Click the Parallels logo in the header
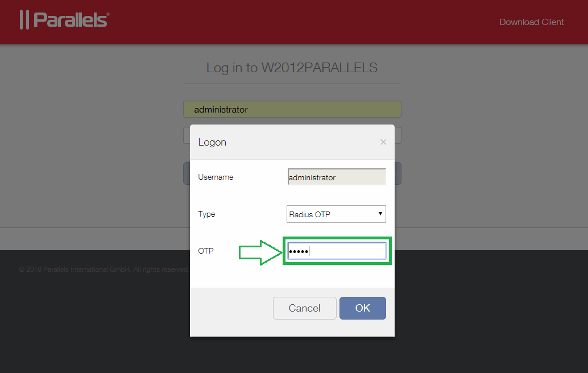The width and height of the screenshot is (588, 373). click(64, 19)
